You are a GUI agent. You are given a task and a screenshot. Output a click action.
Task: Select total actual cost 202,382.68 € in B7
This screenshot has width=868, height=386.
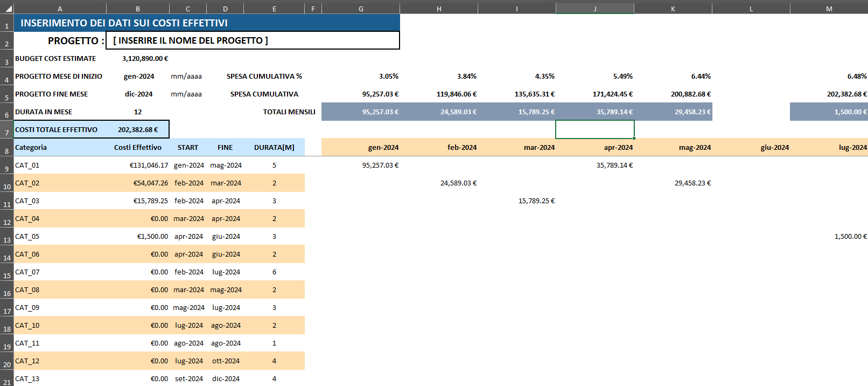138,129
